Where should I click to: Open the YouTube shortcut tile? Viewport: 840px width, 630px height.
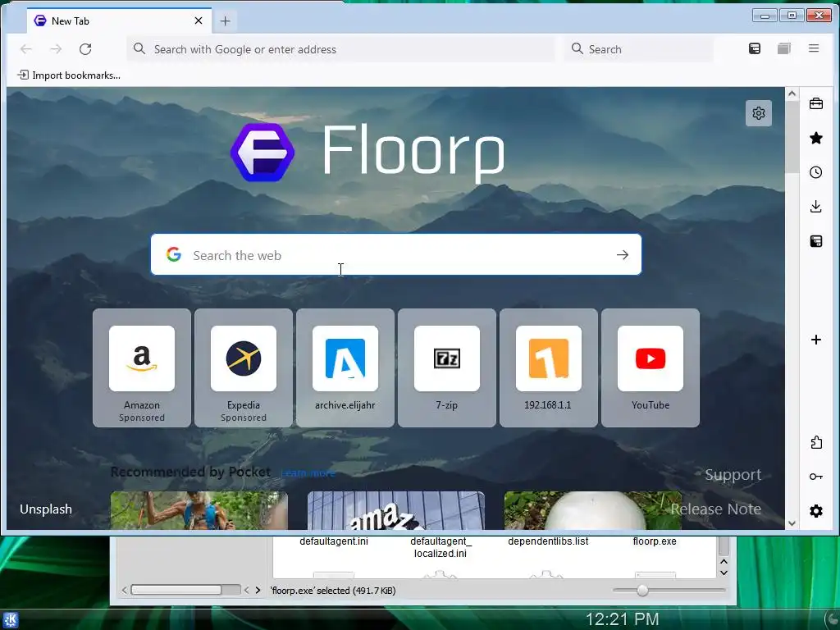(x=651, y=367)
